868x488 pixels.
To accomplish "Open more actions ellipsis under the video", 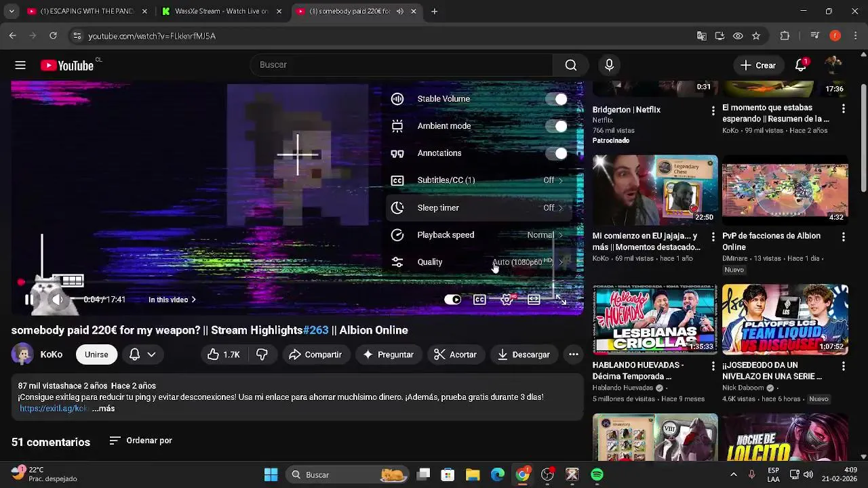I will point(573,354).
